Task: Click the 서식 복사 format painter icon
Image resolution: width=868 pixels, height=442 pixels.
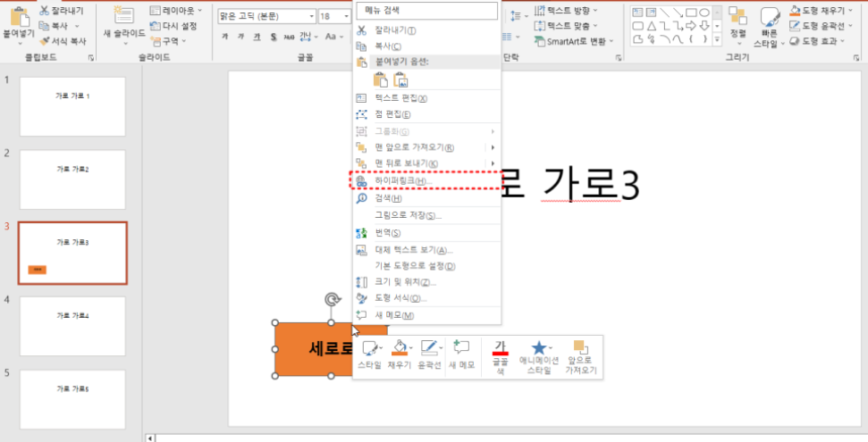Action: point(45,41)
